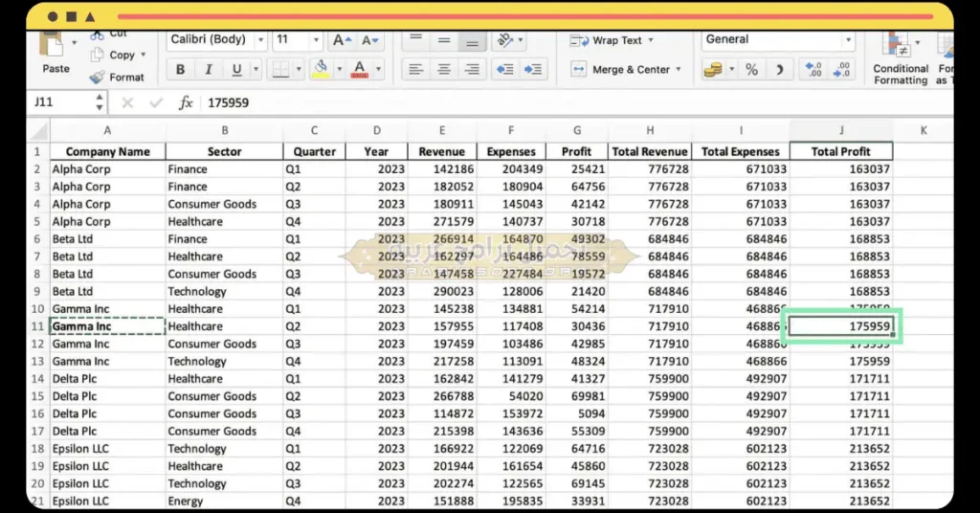The height and width of the screenshot is (513, 980).
Task: Click the Sector header cell
Action: (224, 151)
